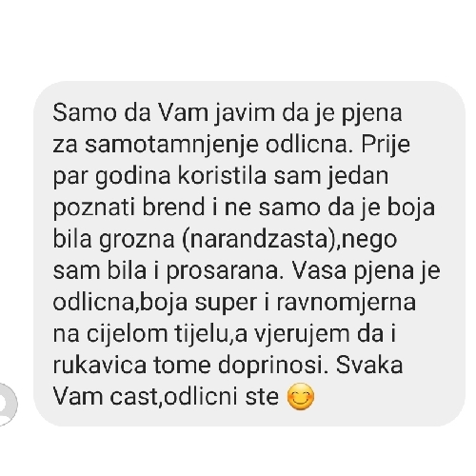Click the word "ravnomjerna" in the message
Image resolution: width=476 pixels, height=476 pixels.
[x=346, y=303]
